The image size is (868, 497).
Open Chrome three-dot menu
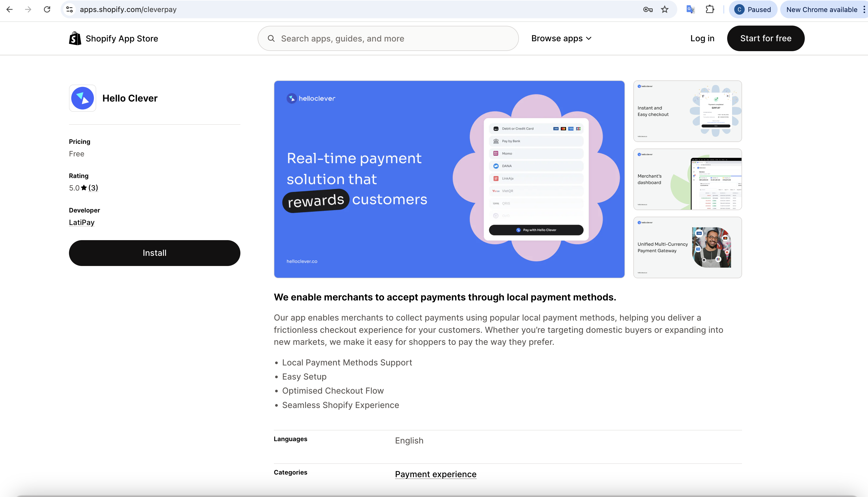pyautogui.click(x=864, y=10)
